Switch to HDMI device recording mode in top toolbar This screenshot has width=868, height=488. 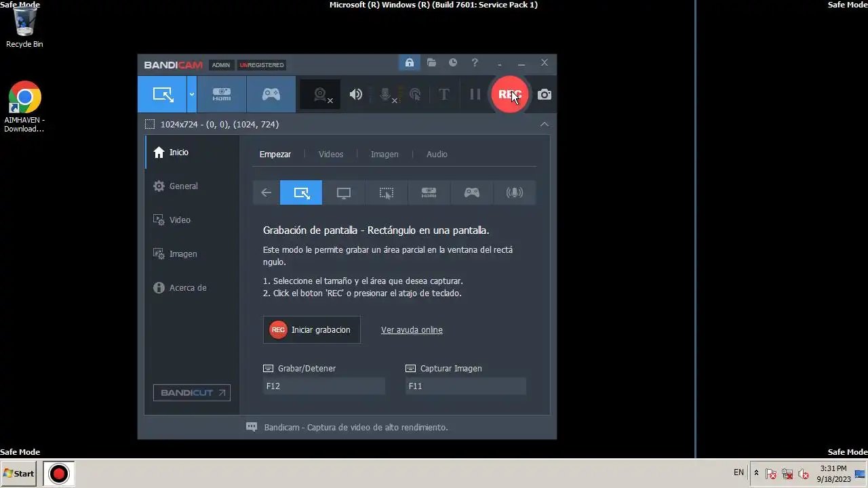[x=222, y=94]
